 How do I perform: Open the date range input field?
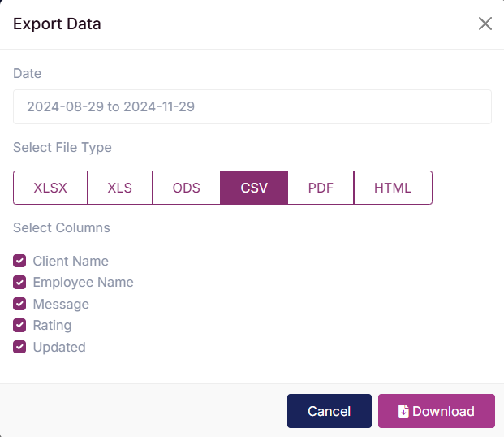(x=252, y=107)
